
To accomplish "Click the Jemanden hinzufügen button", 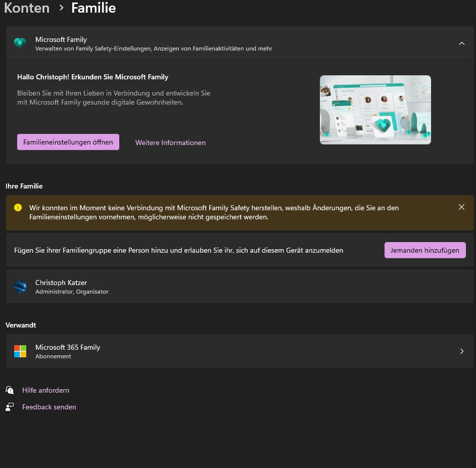I will 424,250.
